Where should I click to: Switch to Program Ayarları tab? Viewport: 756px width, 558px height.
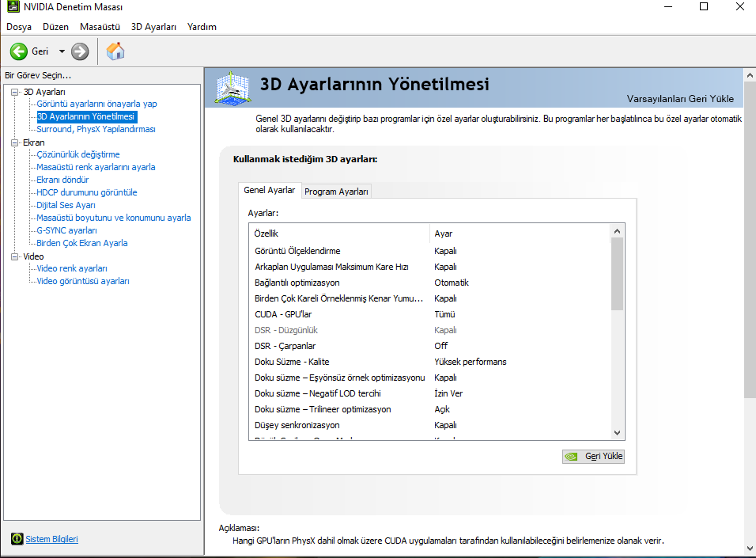(x=336, y=192)
